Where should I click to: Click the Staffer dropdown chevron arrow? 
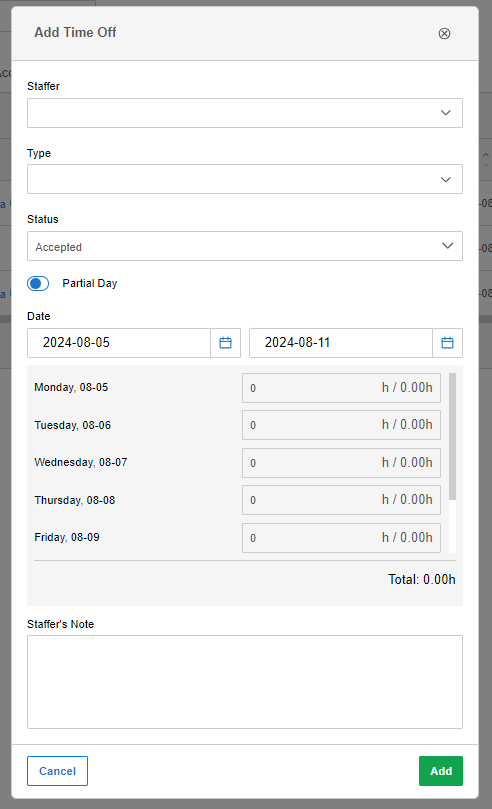[x=446, y=113]
